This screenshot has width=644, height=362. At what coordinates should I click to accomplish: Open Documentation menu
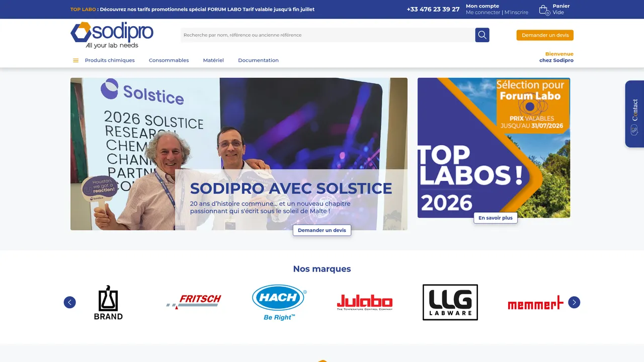click(258, 60)
